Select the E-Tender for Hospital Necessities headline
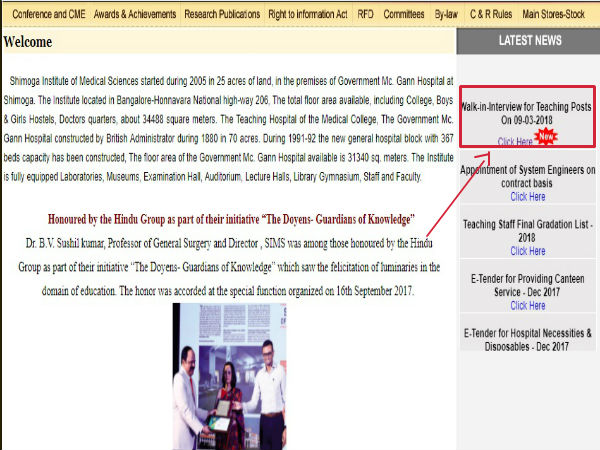The height and width of the screenshot is (450, 600). 528,339
